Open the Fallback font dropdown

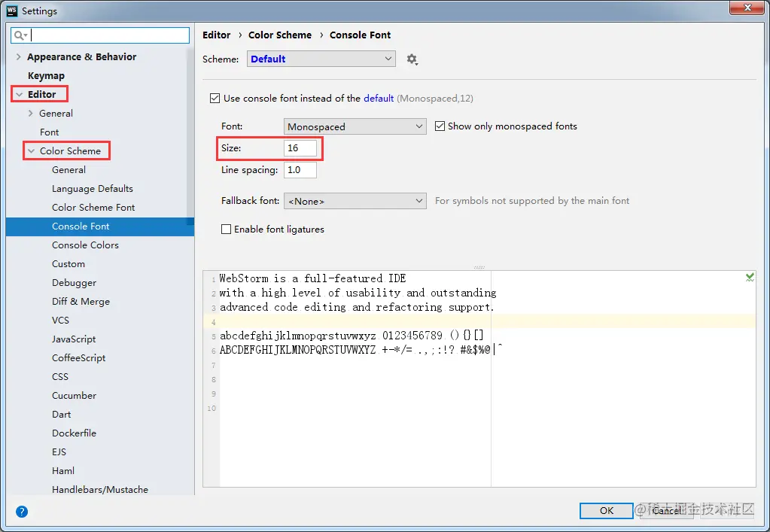tap(355, 201)
